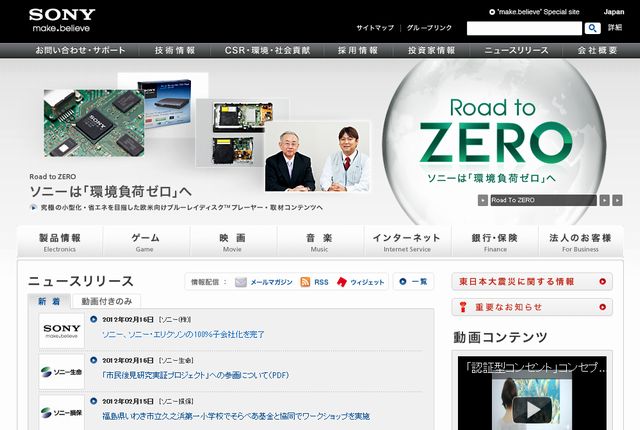Image resolution: width=640 pixels, height=430 pixels.
Task: Click the サイトマップ link
Action: 375,28
